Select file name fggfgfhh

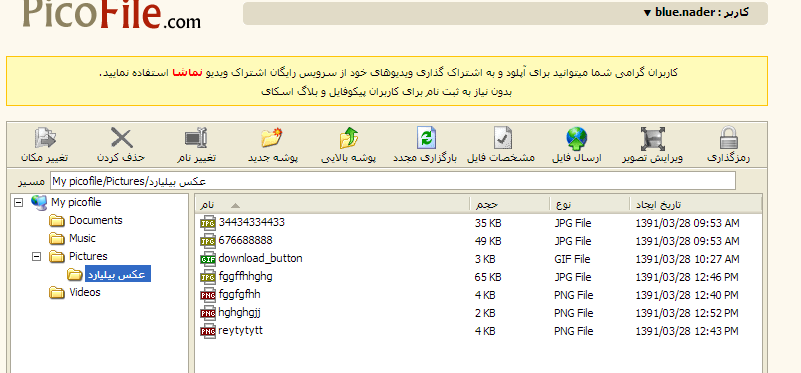tap(240, 294)
